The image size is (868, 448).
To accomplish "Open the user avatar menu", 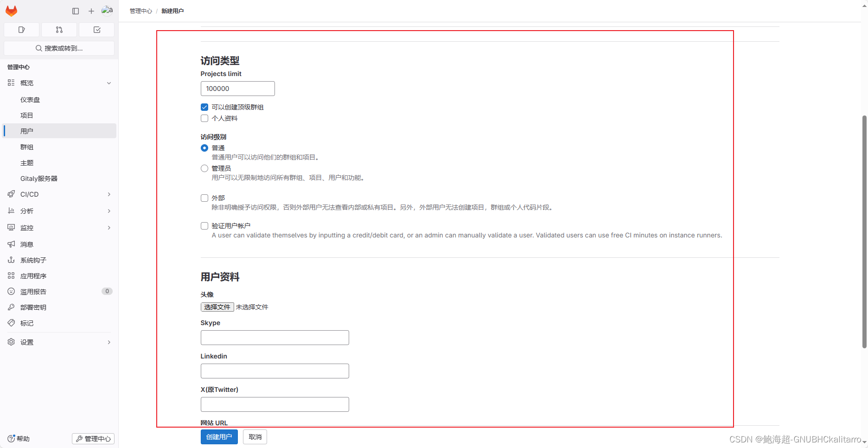I will pyautogui.click(x=107, y=10).
